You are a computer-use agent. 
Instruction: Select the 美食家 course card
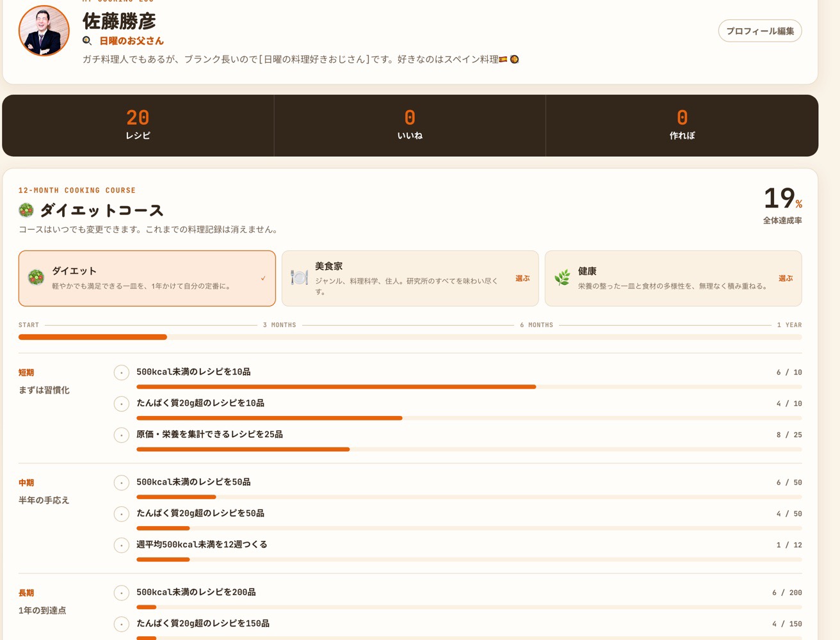tap(410, 278)
